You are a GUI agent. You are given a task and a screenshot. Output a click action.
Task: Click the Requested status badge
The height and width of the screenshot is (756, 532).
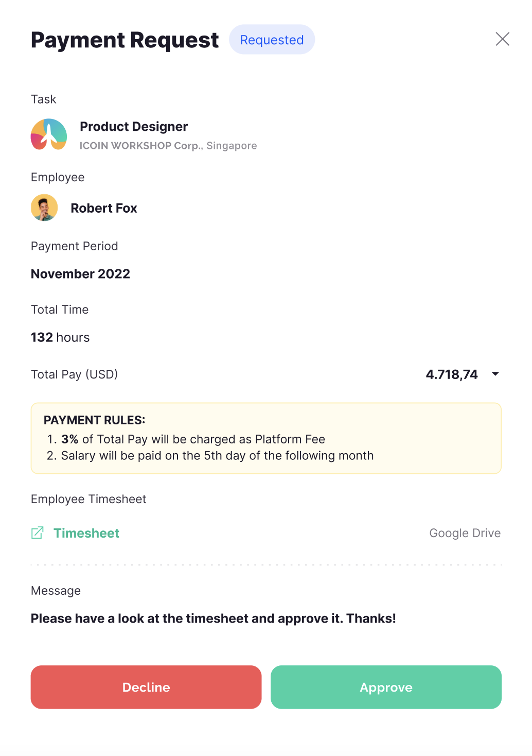tap(272, 40)
